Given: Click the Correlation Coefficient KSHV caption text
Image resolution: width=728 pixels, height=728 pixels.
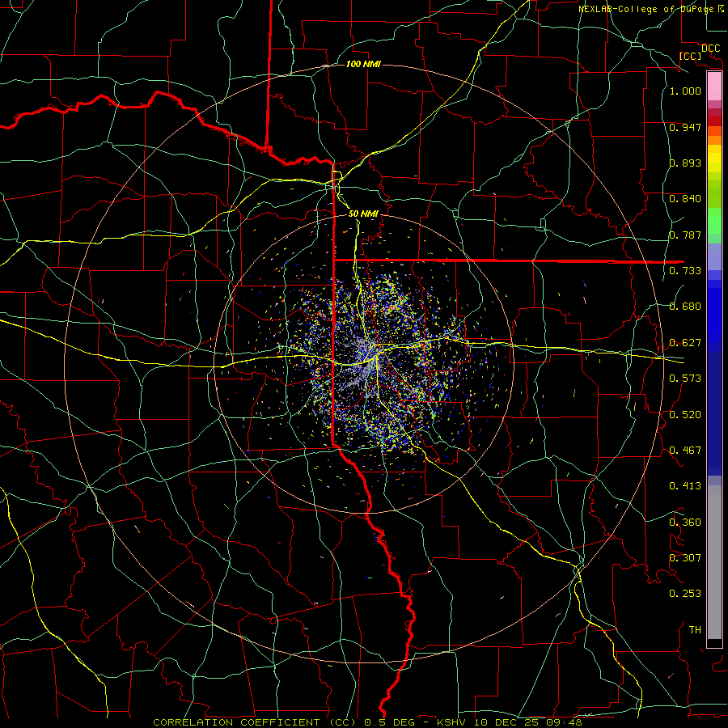Looking at the screenshot, I should coord(367,722).
